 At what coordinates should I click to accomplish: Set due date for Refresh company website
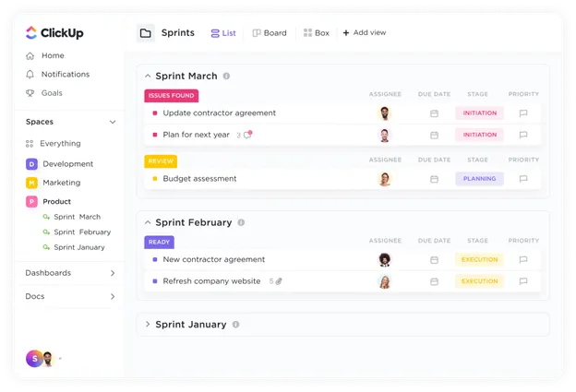click(434, 281)
